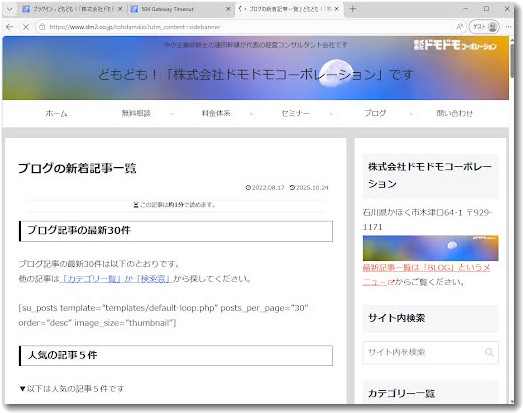Expand the 無料相談 submenu arrow
The height and width of the screenshot is (413, 523).
tap(172, 114)
